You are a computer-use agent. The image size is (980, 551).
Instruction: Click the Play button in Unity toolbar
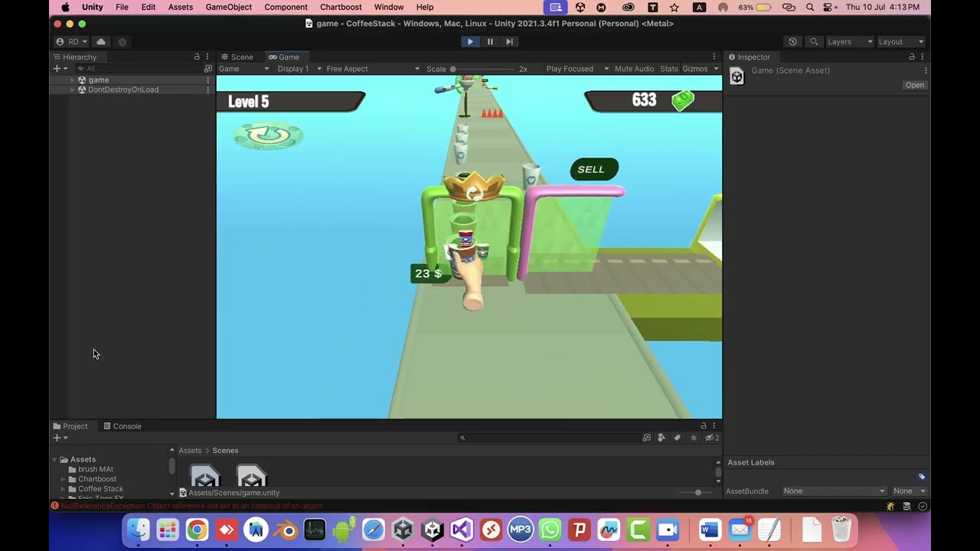470,41
